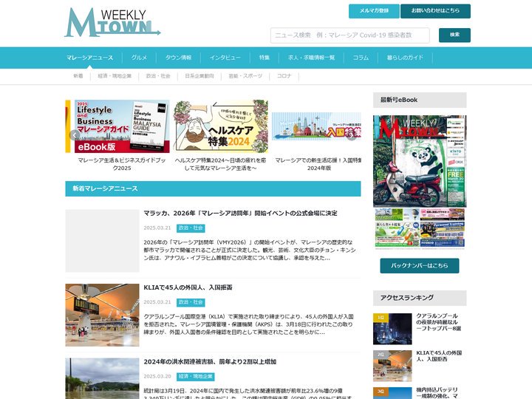This screenshot has width=532, height=399.
Task: Open the 特集 menu item
Action: click(x=265, y=58)
